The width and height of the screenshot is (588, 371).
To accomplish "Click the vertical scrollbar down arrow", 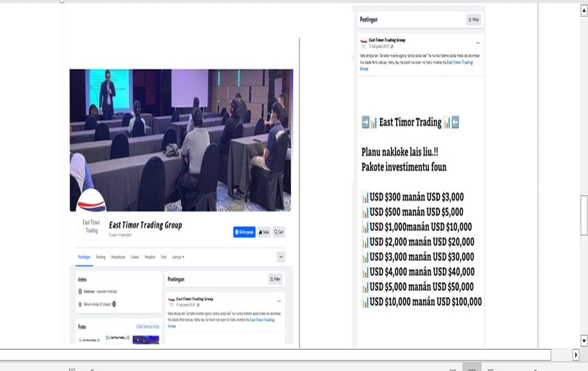I will click(x=584, y=341).
